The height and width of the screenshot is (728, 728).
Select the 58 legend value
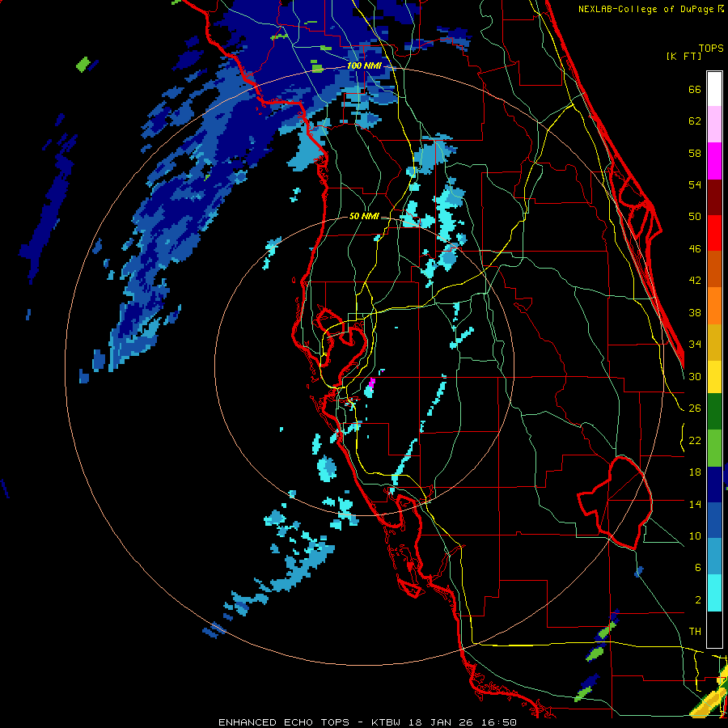[x=695, y=153]
